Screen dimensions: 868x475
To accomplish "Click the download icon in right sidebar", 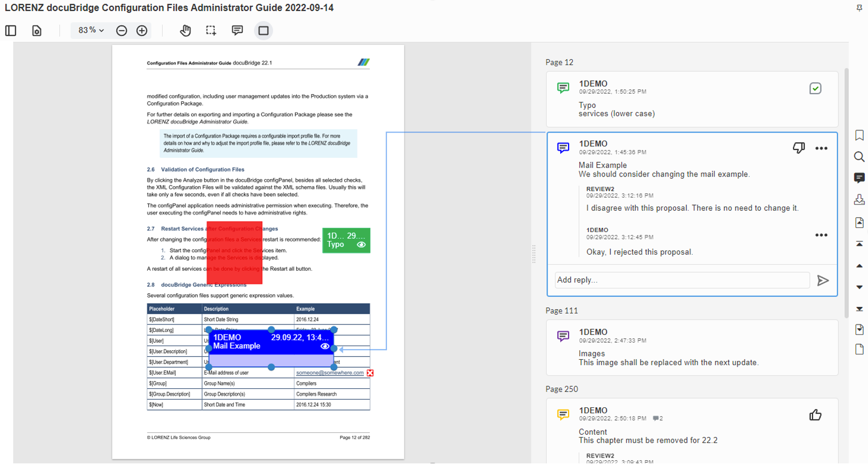I will pyautogui.click(x=860, y=200).
